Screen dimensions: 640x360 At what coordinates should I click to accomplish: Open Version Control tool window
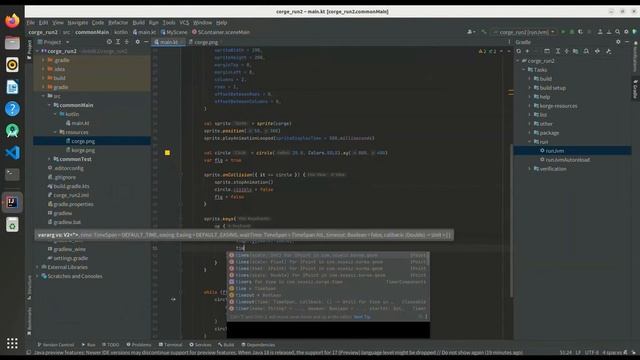click(x=56, y=344)
